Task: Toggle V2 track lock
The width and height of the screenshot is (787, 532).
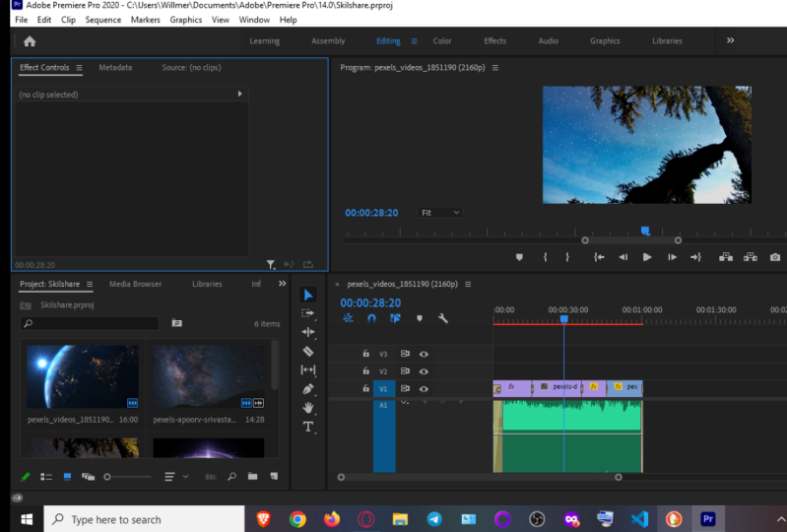Action: (x=365, y=371)
